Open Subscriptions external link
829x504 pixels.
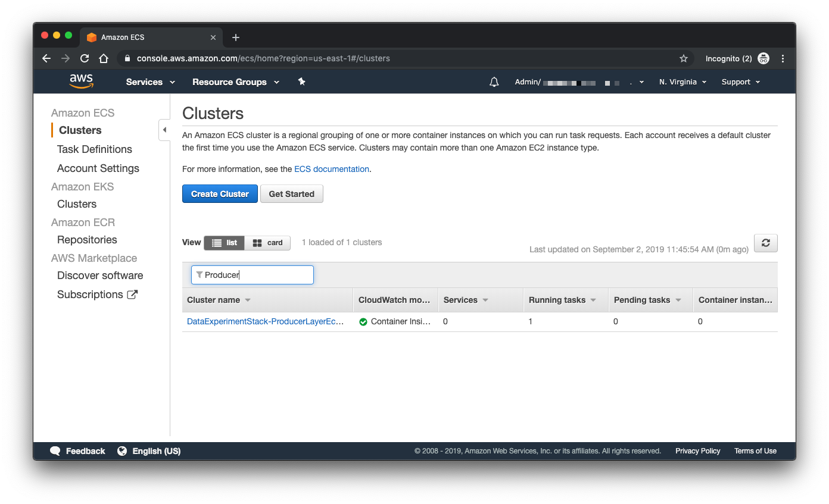98,295
